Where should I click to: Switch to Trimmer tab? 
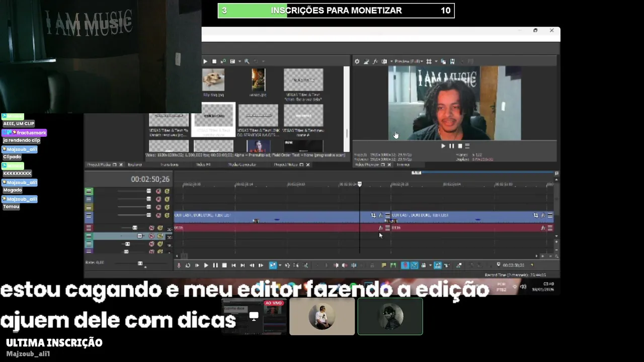403,164
